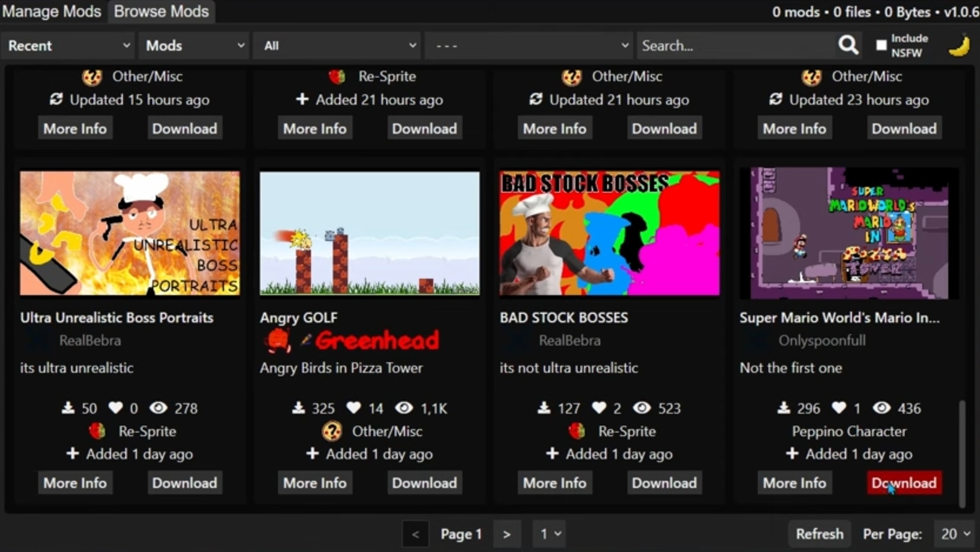Click the Angry GOLF title
This screenshot has height=552, width=980.
(299, 317)
